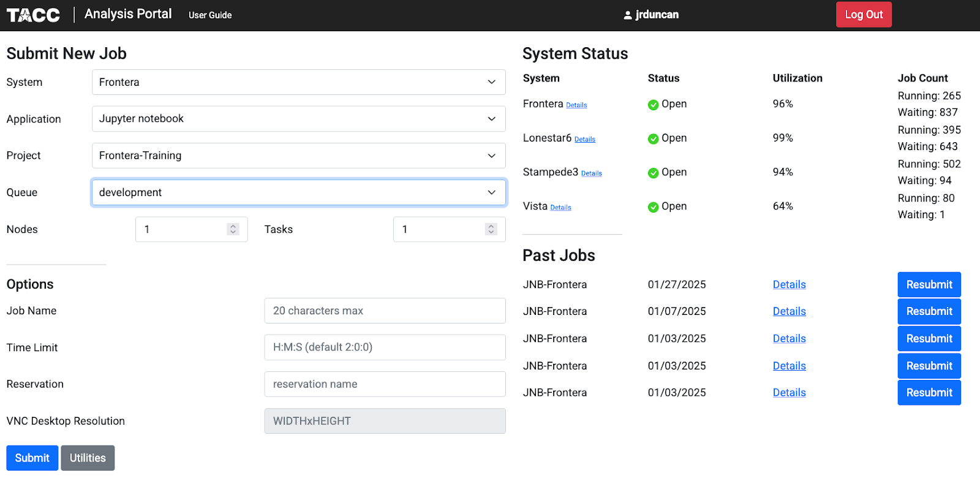Click the 'Running: 265' job count
Viewport: 980px width, 481px height.
pos(929,96)
